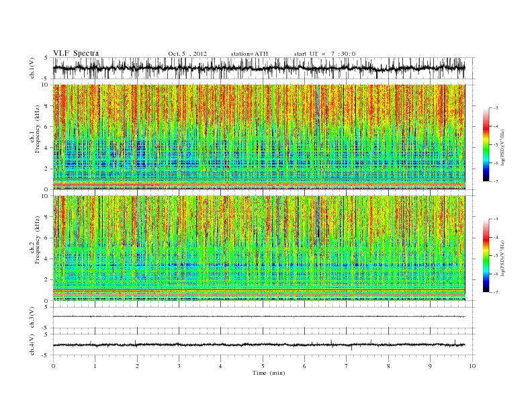Select the "ch.3(V)" axis label
The width and height of the screenshot is (532, 411).
pos(32,318)
